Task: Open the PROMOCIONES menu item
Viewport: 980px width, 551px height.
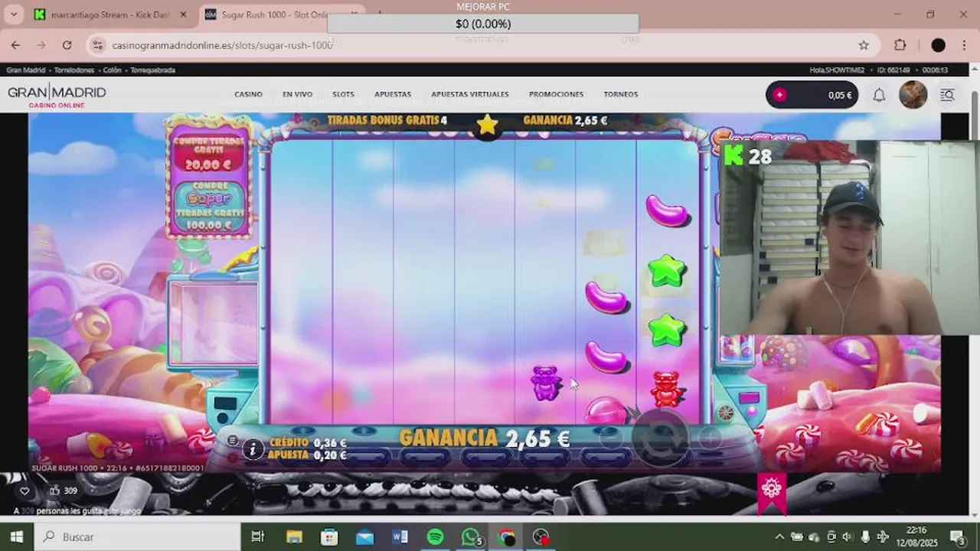Action: (x=556, y=94)
